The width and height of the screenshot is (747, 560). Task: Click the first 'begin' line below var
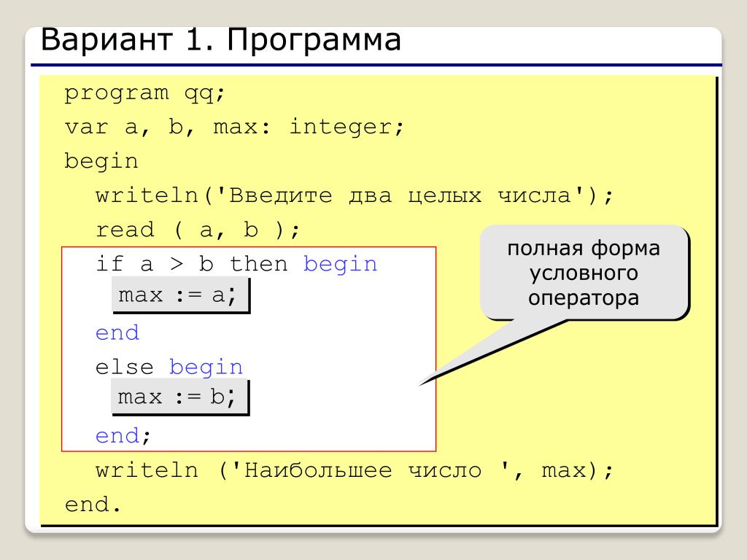101,161
